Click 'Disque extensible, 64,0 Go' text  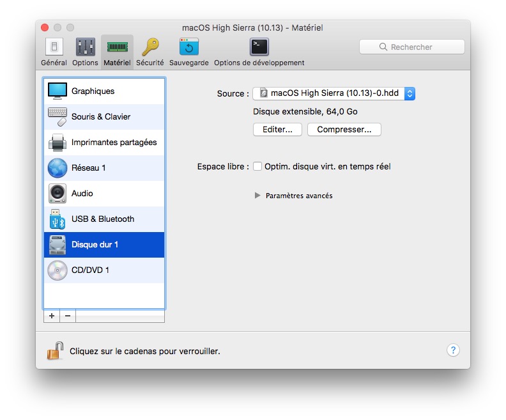point(305,112)
